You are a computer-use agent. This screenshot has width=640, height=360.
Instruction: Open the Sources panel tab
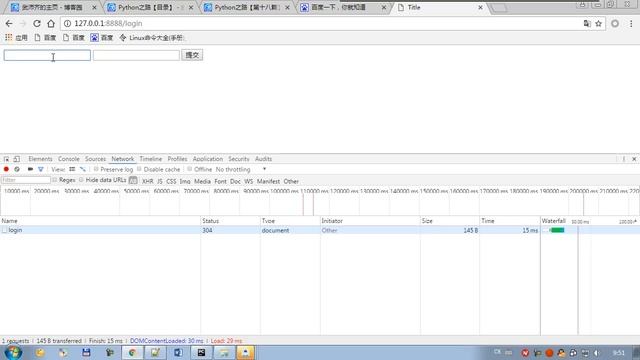pos(96,159)
